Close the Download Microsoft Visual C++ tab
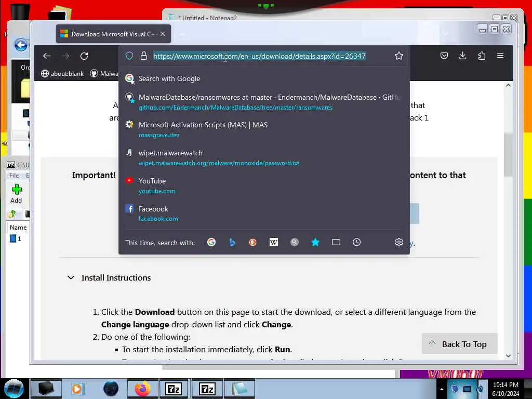 [163, 34]
